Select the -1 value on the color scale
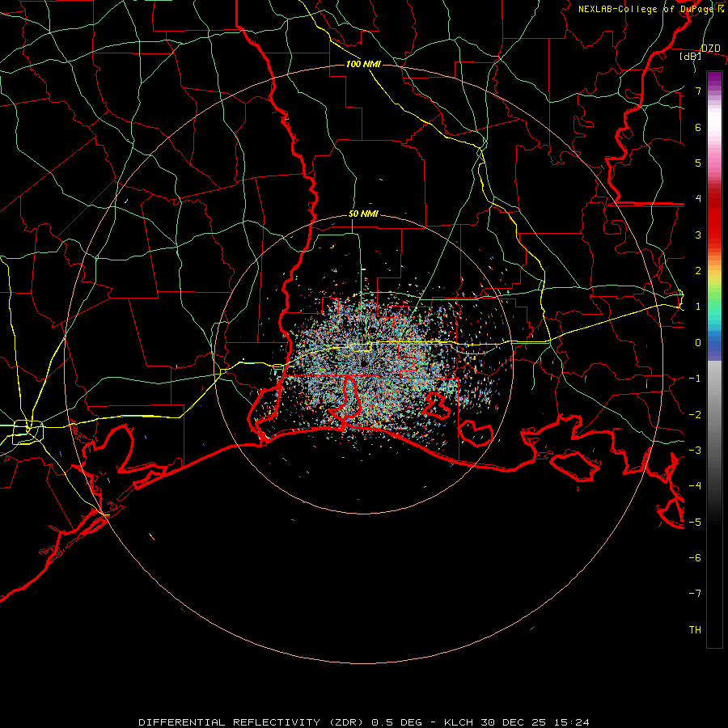 click(695, 379)
